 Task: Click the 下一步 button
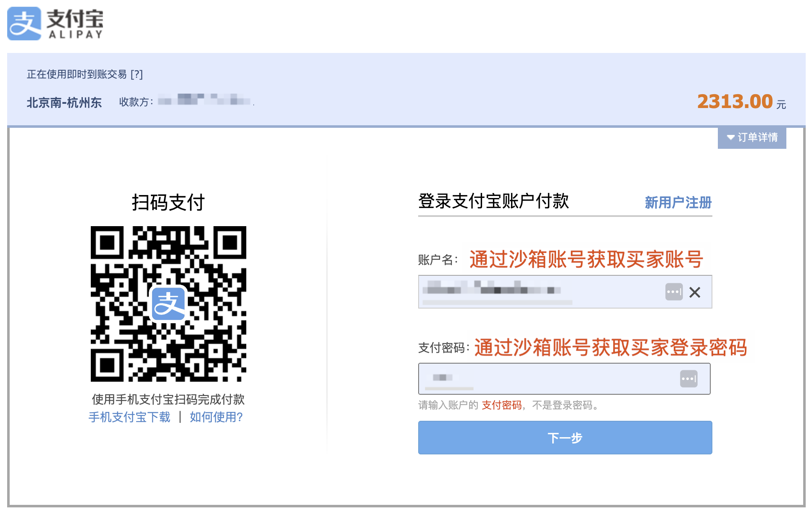(x=565, y=438)
